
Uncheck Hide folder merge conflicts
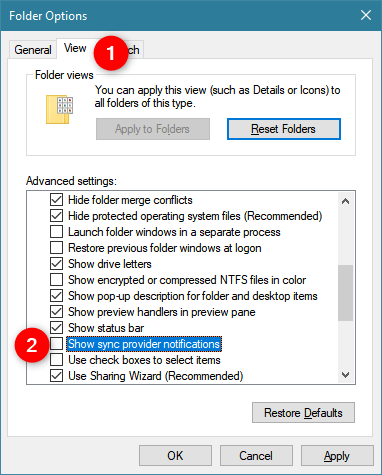point(56,200)
